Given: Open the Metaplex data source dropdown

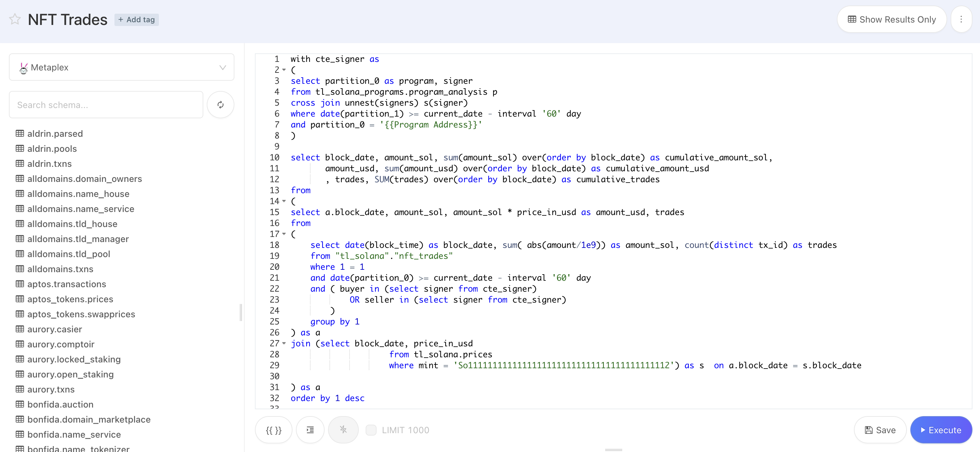Looking at the screenshot, I should (x=121, y=67).
